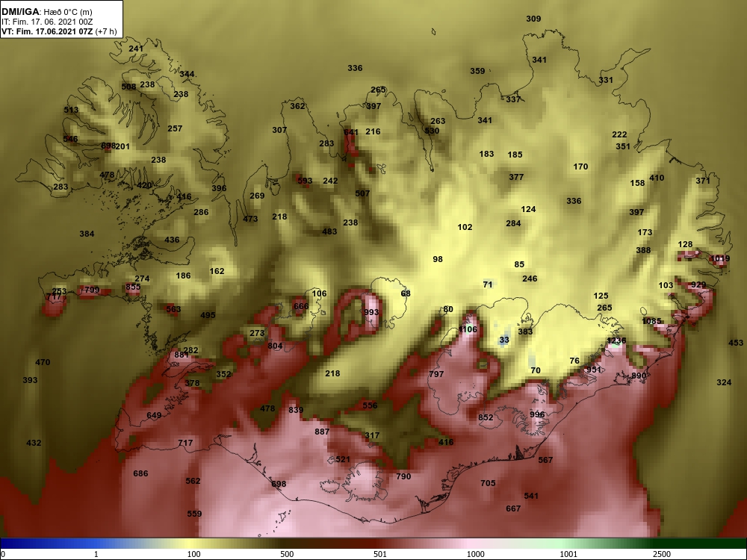Select the map value '790'
This screenshot has width=747, height=560.
403,476
